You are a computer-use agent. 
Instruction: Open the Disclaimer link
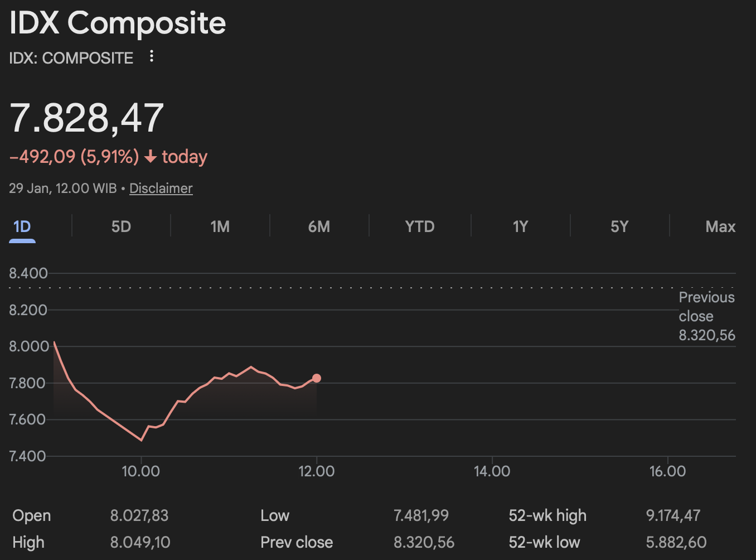click(161, 189)
